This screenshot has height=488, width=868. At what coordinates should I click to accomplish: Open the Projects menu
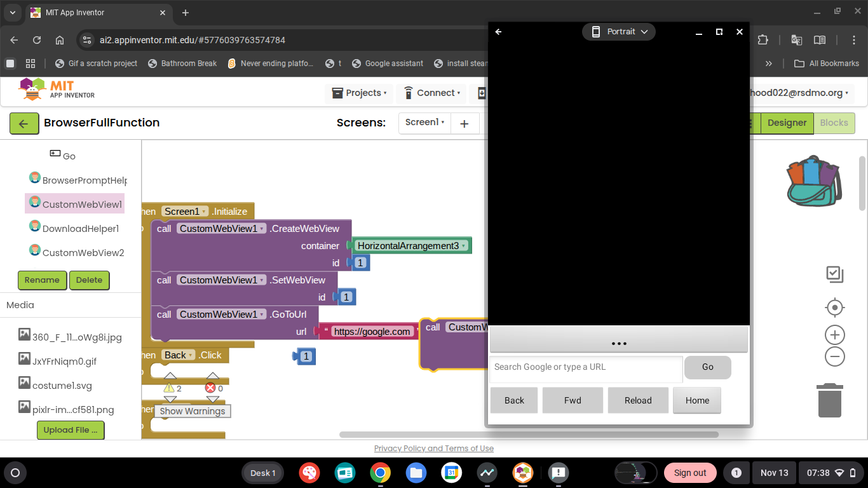tap(359, 93)
